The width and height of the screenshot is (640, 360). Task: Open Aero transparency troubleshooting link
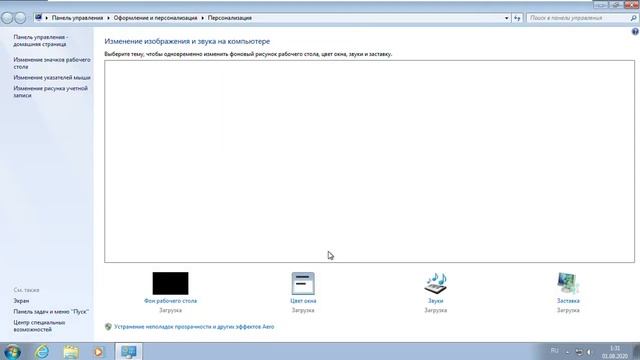click(x=194, y=327)
